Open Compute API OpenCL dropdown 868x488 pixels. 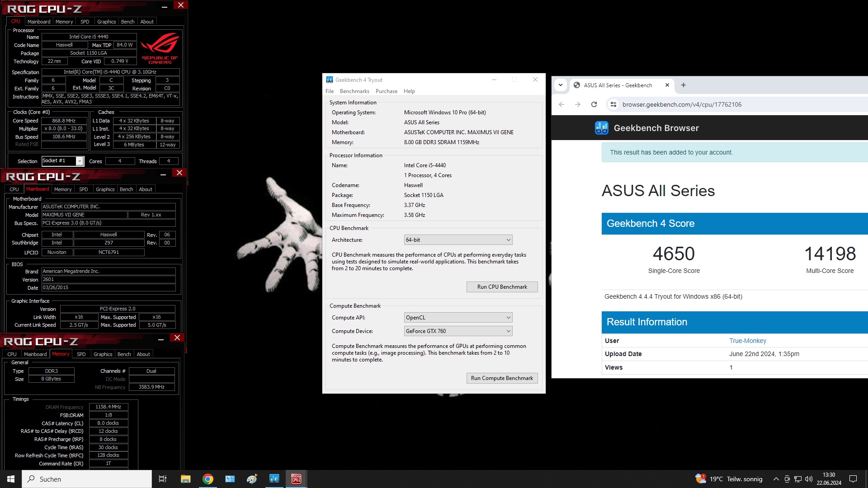[x=458, y=318]
